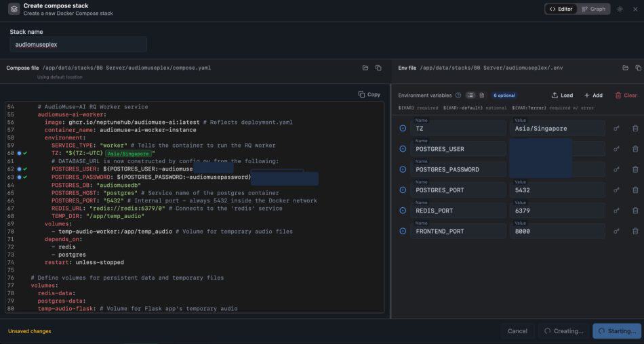Screen dimensions: 644x344
Task: Edit the POSTGRES_USER name field
Action: [458, 148]
